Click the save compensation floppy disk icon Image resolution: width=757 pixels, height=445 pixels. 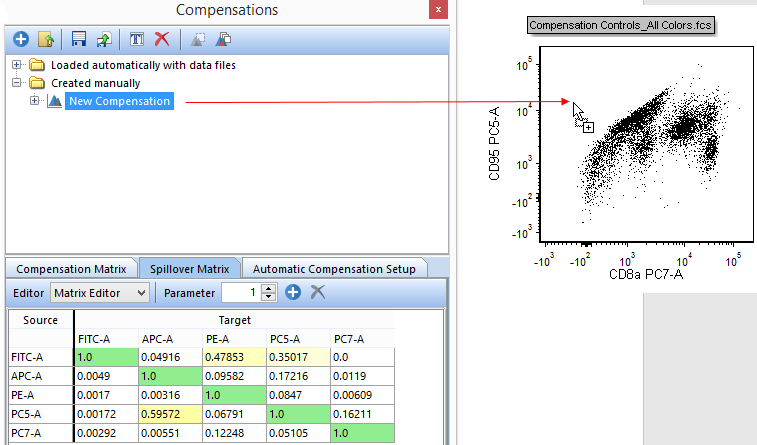(79, 40)
